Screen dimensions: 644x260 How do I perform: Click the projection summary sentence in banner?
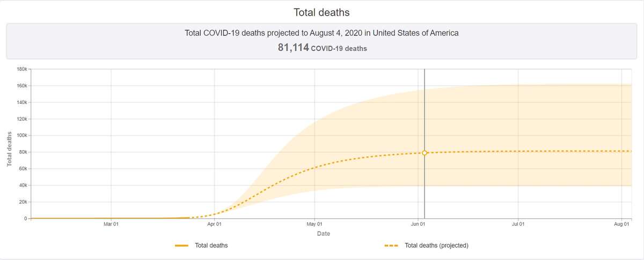tap(321, 33)
